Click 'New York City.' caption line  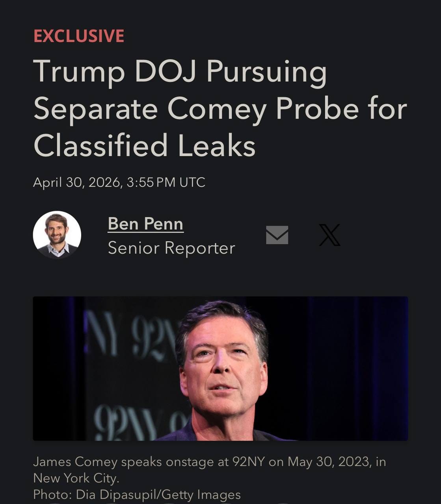76,478
